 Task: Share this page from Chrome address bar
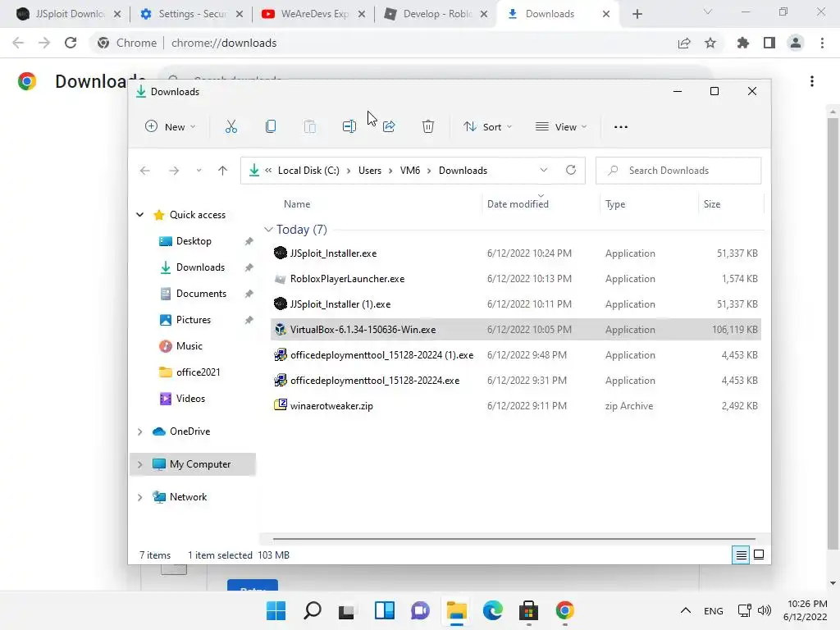click(x=684, y=43)
